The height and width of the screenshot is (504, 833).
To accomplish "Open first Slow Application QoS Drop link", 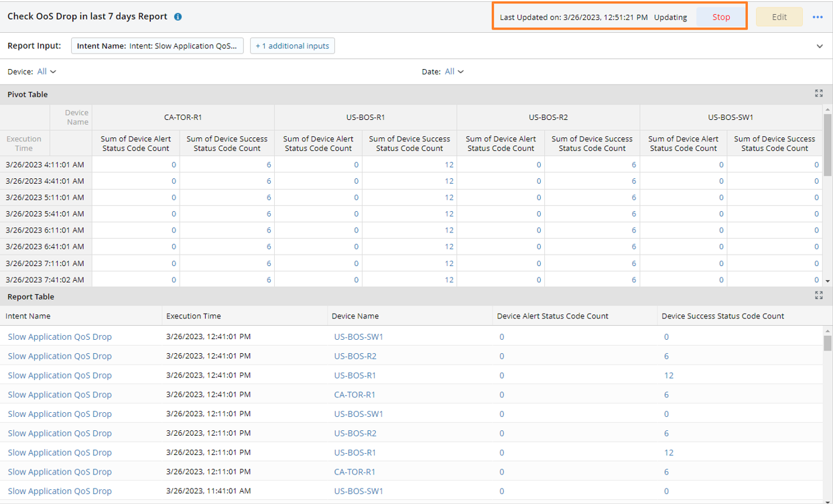I will [x=60, y=336].
